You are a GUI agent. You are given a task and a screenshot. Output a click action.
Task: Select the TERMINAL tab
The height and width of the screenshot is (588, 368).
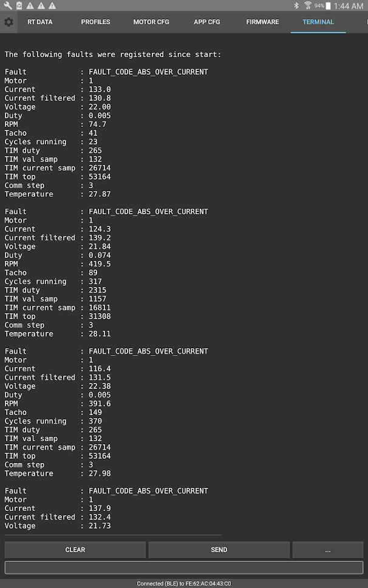pos(318,22)
